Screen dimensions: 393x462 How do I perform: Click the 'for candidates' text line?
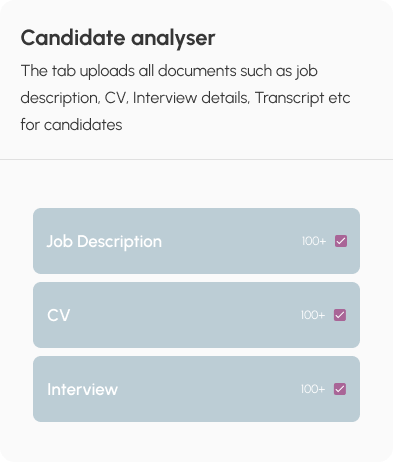tap(71, 125)
